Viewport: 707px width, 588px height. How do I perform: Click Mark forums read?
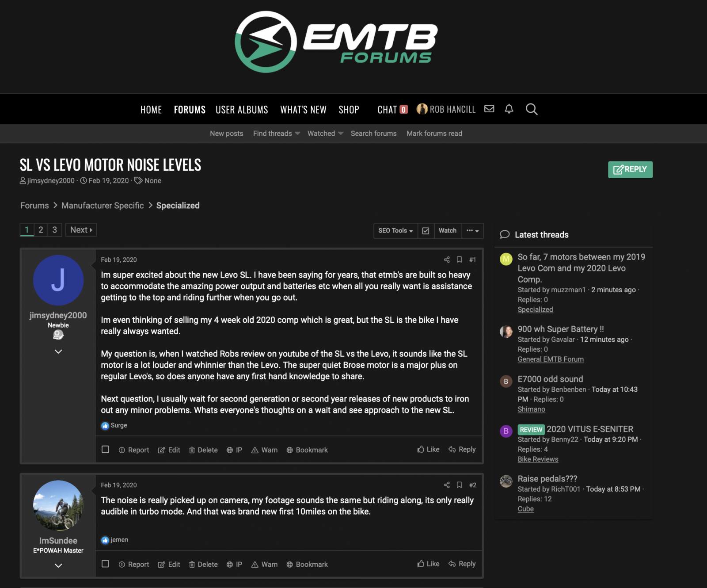[x=434, y=134]
